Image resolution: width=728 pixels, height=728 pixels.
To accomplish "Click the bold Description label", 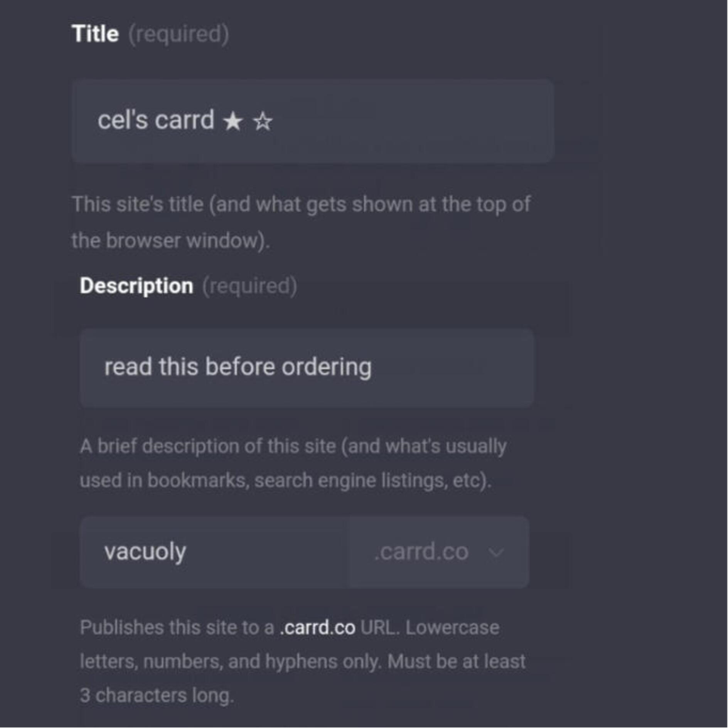I will 136,286.
